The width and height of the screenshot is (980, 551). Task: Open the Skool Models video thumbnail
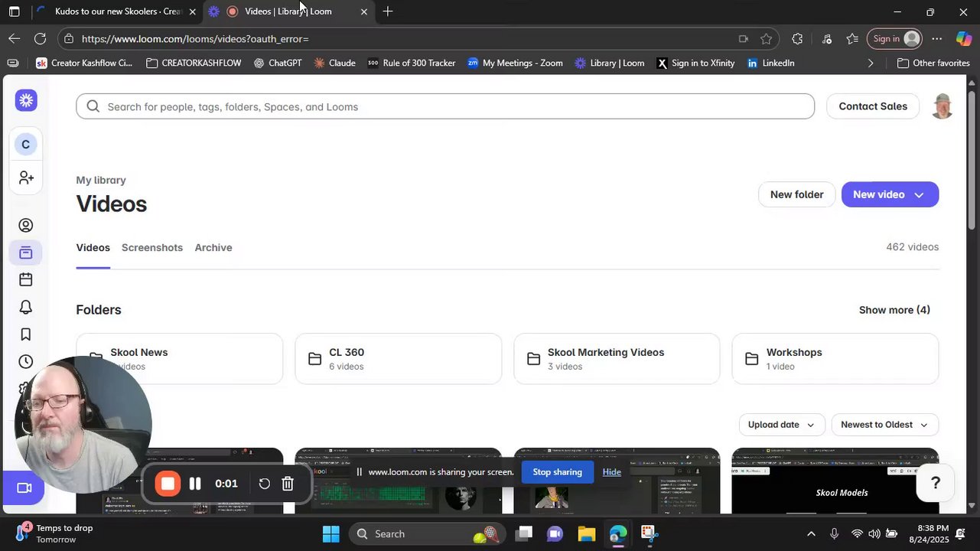tap(835, 481)
